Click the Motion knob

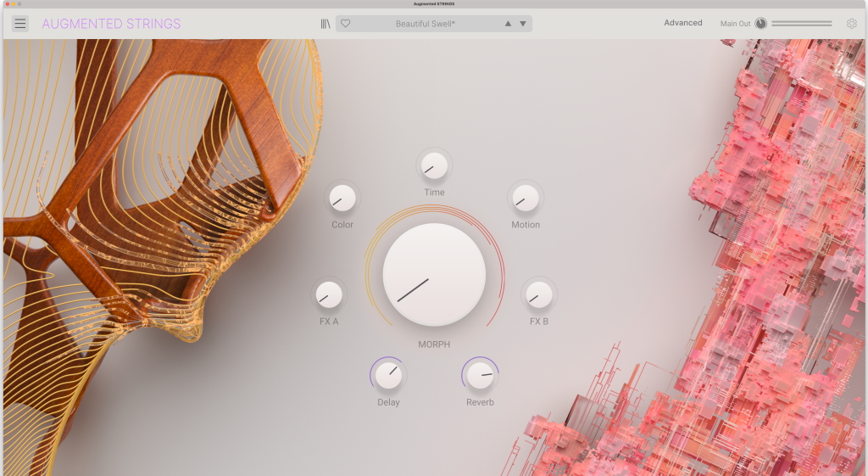point(526,198)
